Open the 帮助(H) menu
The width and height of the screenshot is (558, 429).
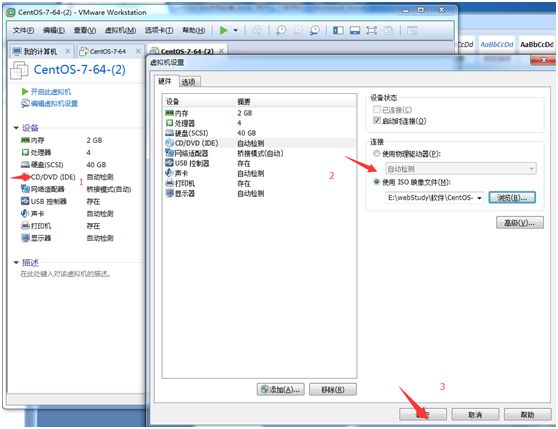[194, 31]
